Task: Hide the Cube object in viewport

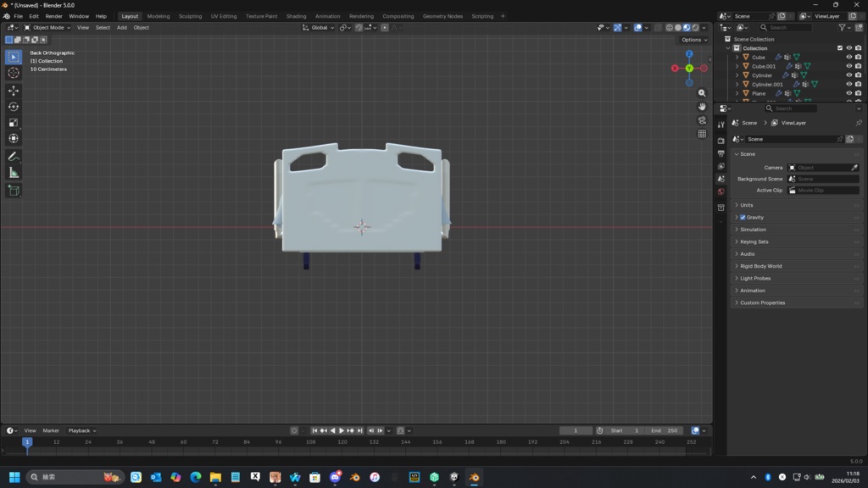Action: [849, 58]
